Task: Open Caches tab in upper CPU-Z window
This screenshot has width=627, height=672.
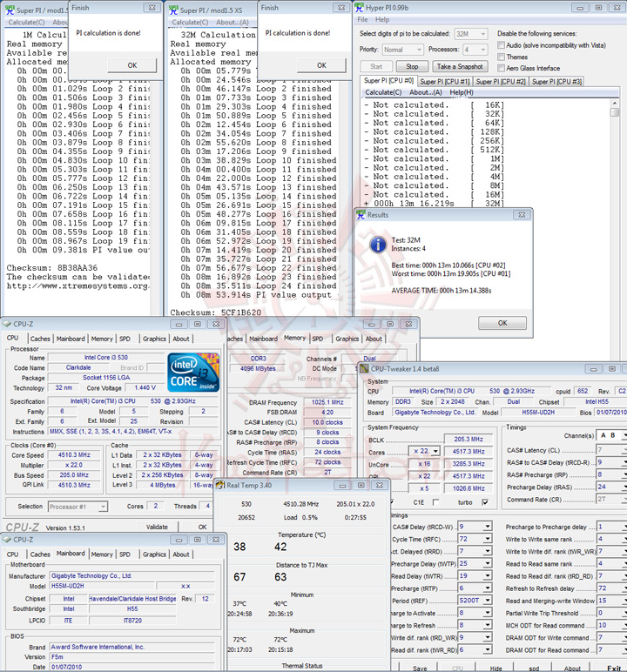Action: (x=40, y=339)
